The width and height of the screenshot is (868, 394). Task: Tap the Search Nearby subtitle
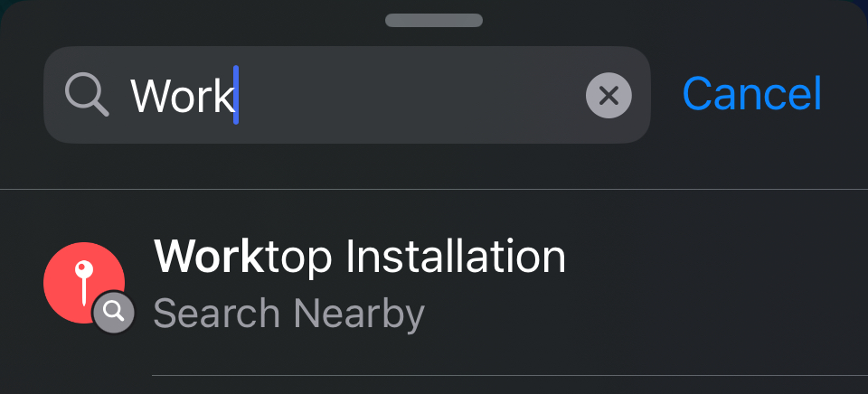click(288, 314)
